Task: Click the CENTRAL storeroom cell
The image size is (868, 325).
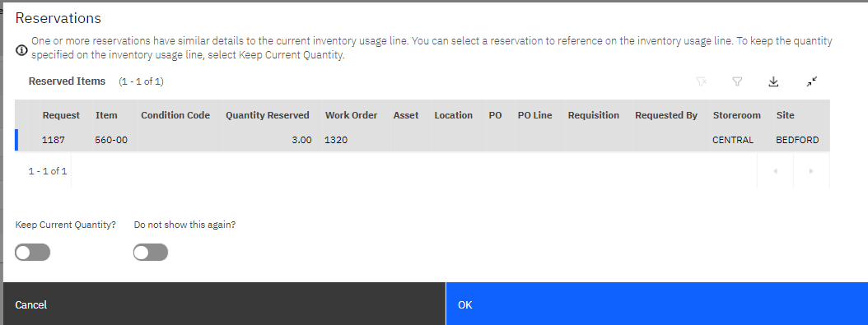Action: [x=733, y=140]
